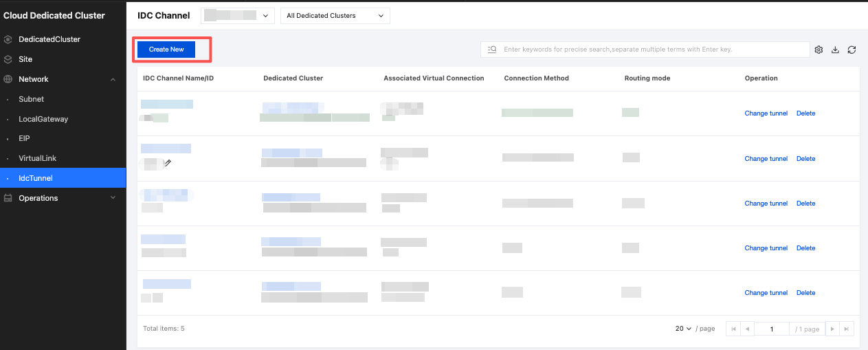Click Change tunnel in first row
868x350 pixels.
point(766,113)
